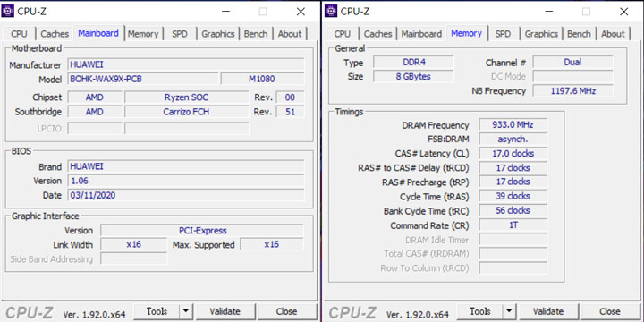Click Close button in right window
The image size is (644, 322).
[610, 311]
